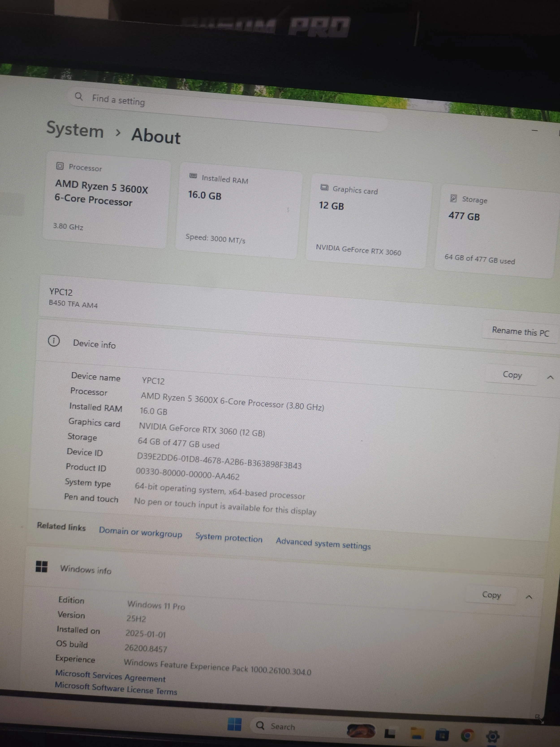
Task: Minimize the Settings window
Action: pos(535,130)
